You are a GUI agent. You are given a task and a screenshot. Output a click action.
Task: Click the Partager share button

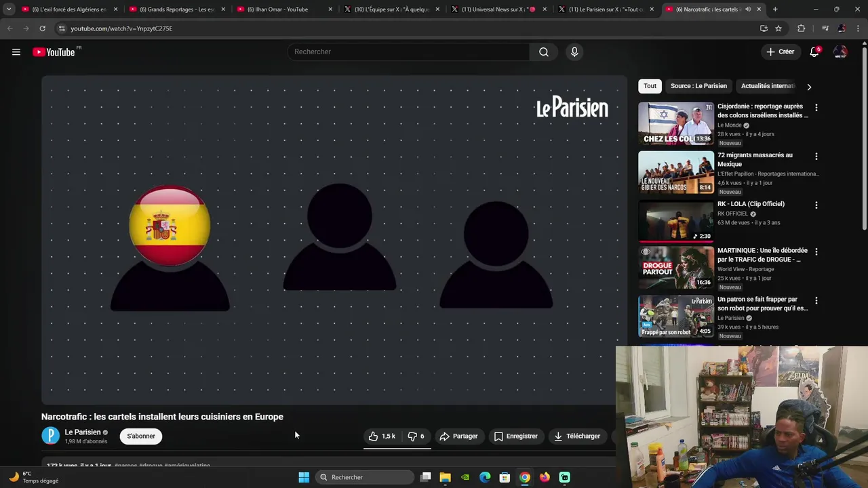point(458,436)
